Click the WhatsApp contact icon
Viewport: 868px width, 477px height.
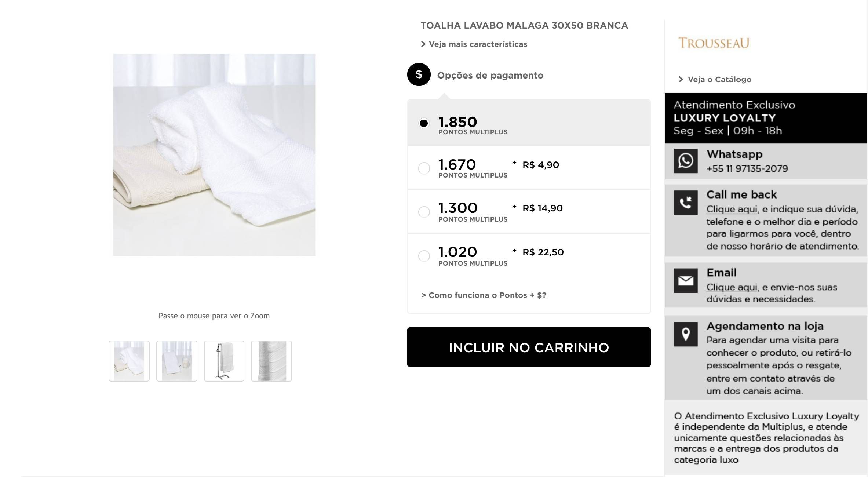pyautogui.click(x=685, y=161)
